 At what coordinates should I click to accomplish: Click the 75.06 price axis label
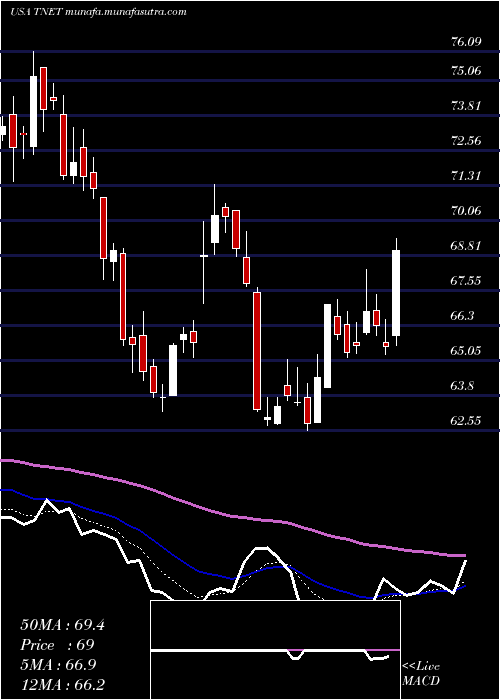coord(466,71)
